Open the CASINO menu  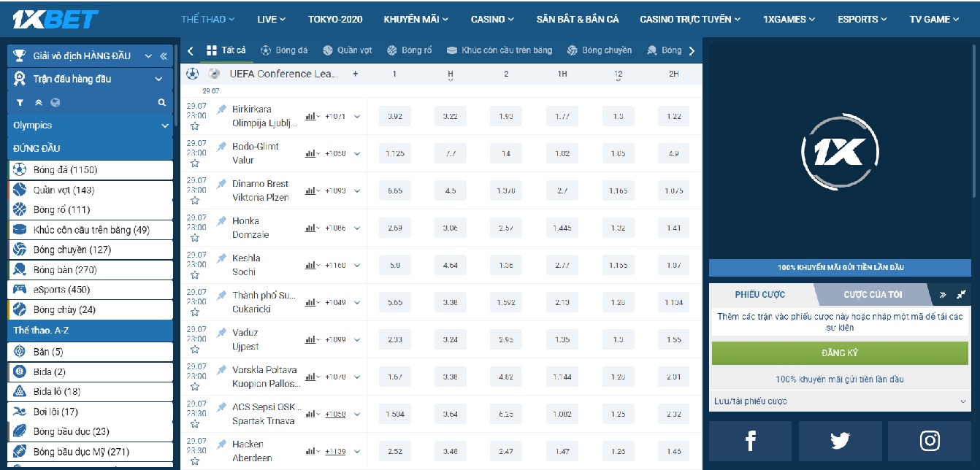tap(492, 19)
